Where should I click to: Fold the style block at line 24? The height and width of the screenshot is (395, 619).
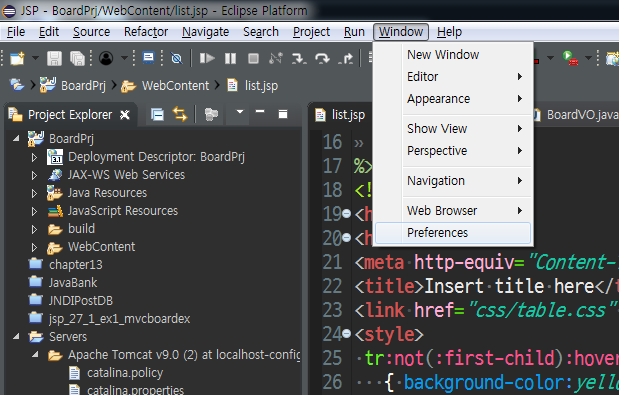click(x=347, y=334)
